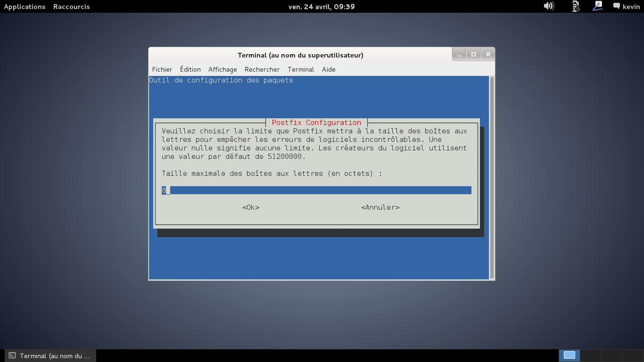Maximize the Terminal window
This screenshot has width=644, height=362.
coord(473,55)
